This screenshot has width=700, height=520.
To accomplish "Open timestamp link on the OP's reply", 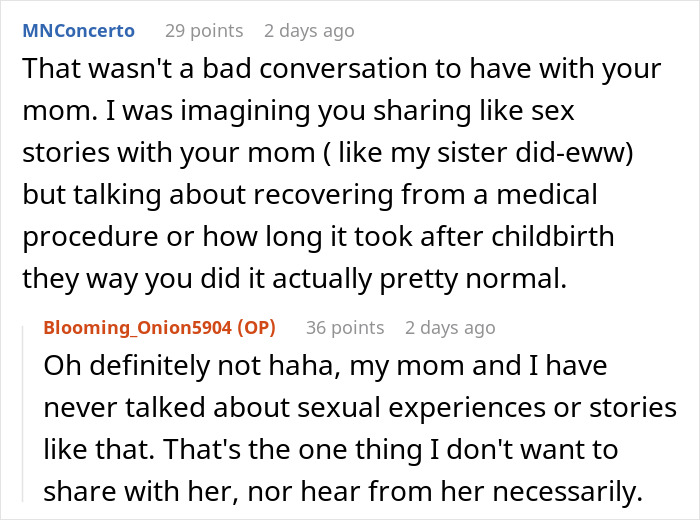I will point(450,328).
